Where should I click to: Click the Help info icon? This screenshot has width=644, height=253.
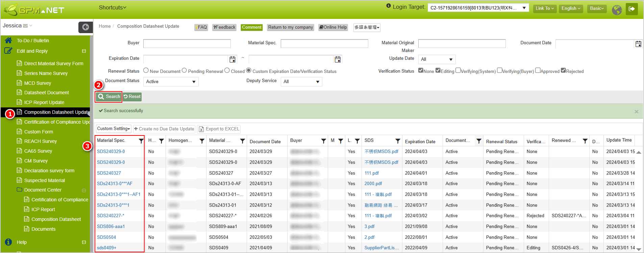click(x=8, y=242)
